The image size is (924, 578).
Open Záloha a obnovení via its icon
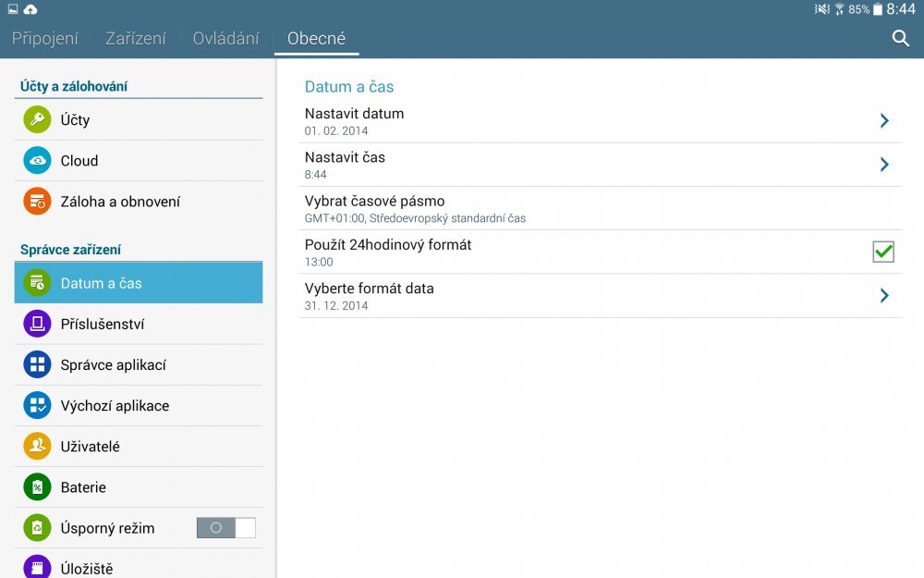[37, 201]
